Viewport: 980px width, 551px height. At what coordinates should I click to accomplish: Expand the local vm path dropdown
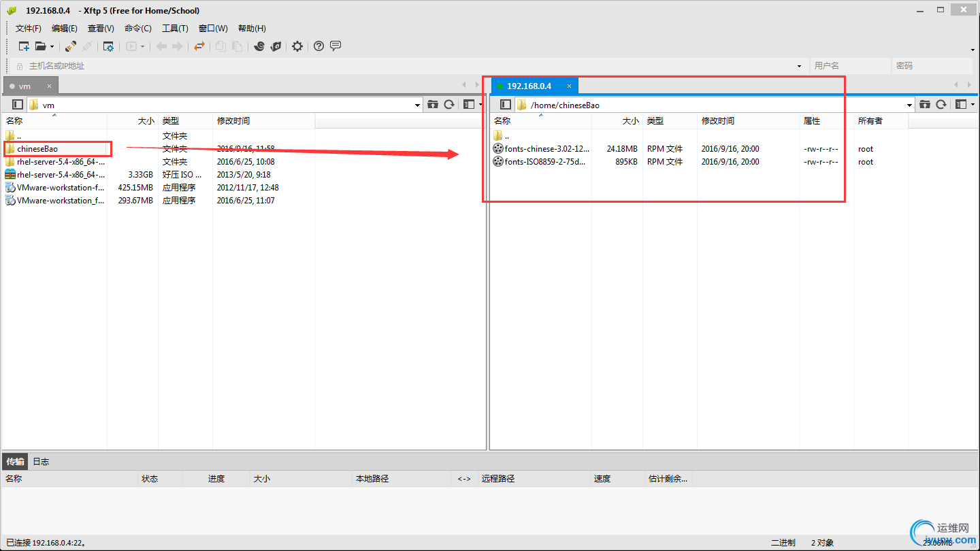pos(418,105)
